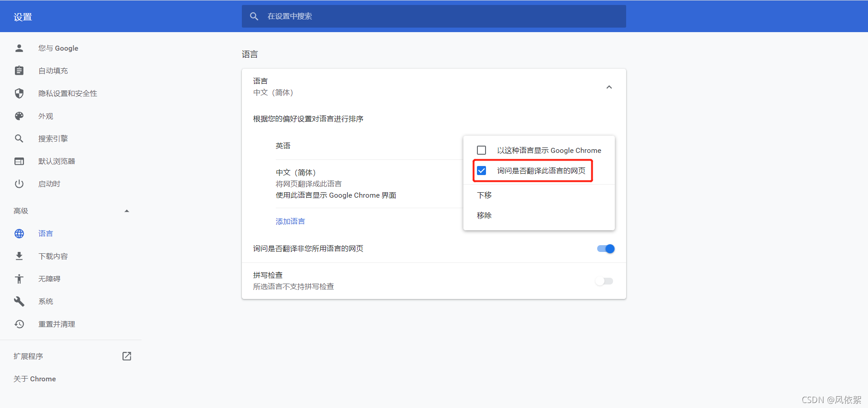Toggle the 拼写检查 switch

pyautogui.click(x=604, y=281)
